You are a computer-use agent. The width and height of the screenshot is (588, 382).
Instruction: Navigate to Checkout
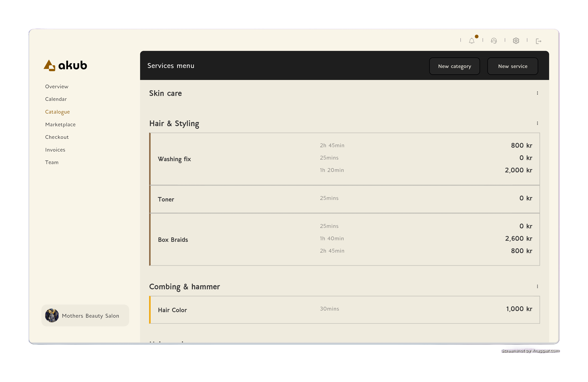(x=57, y=137)
